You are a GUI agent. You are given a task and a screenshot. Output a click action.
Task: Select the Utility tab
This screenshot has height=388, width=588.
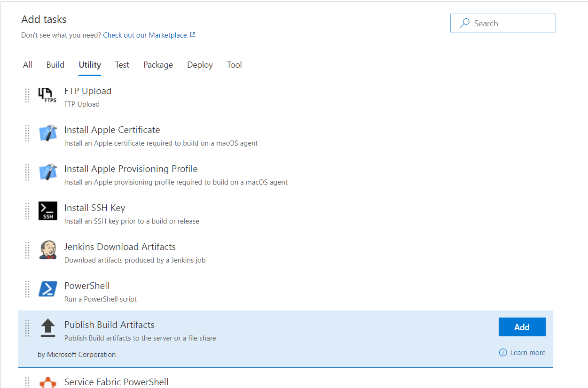point(90,65)
